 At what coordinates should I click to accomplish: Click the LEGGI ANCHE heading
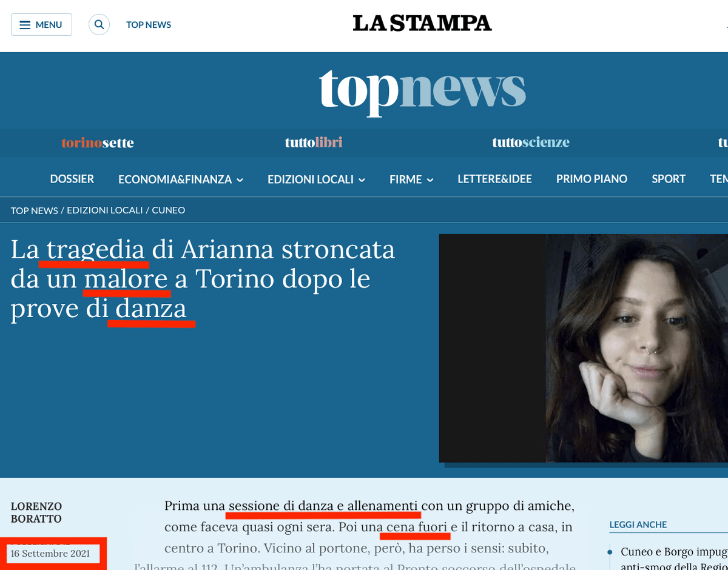point(638,525)
